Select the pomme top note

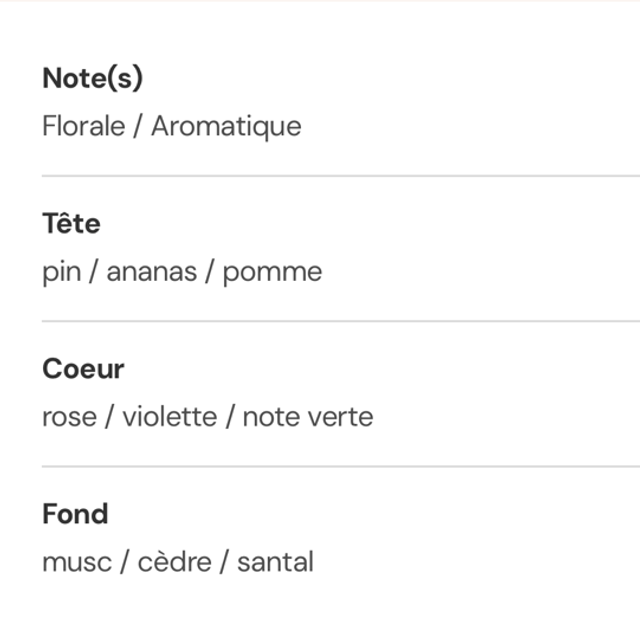pyautogui.click(x=272, y=272)
